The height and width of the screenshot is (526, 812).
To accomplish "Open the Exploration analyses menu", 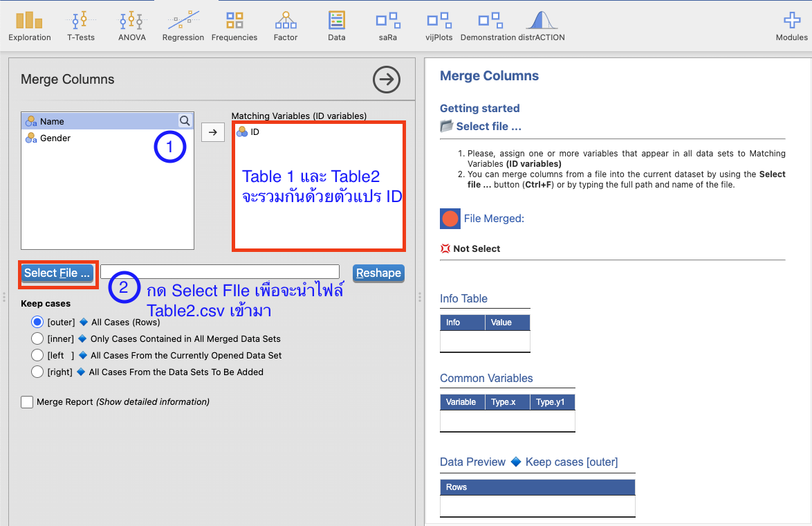I will (x=30, y=26).
